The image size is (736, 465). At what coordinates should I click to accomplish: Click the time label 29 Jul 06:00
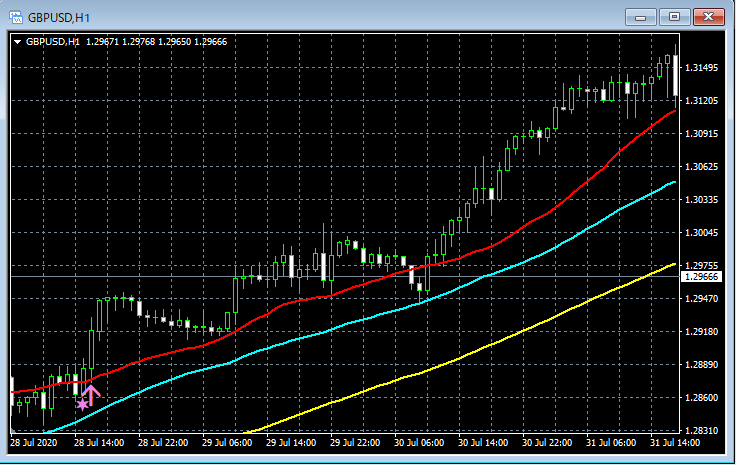227,443
